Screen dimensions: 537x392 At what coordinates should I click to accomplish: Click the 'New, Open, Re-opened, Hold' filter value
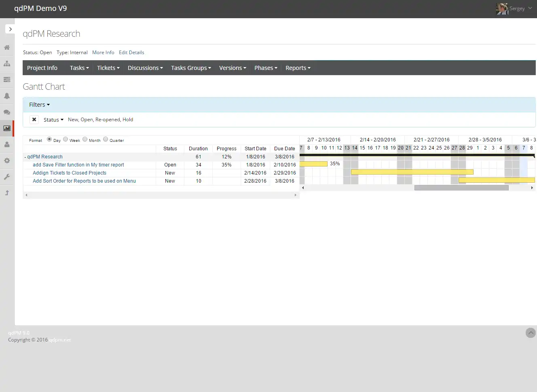(100, 120)
